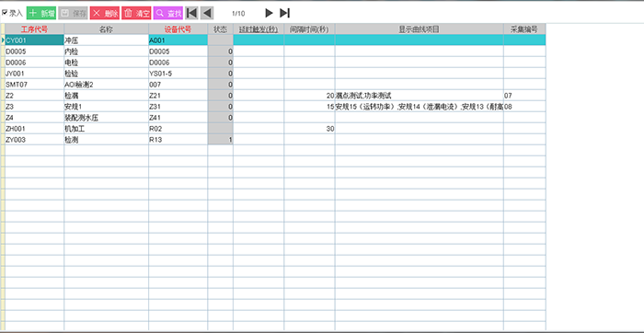Select the D0006 process code cell
The height and width of the screenshot is (333, 644).
(x=35, y=63)
